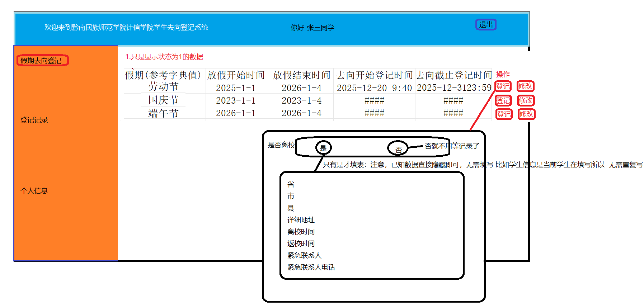644x308 pixels.
Task: Click the red note 只是显示状态为1的数据
Action: 164,57
